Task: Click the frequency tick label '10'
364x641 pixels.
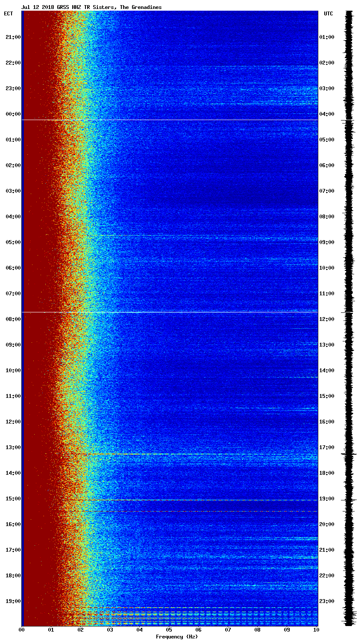Action: [316, 630]
